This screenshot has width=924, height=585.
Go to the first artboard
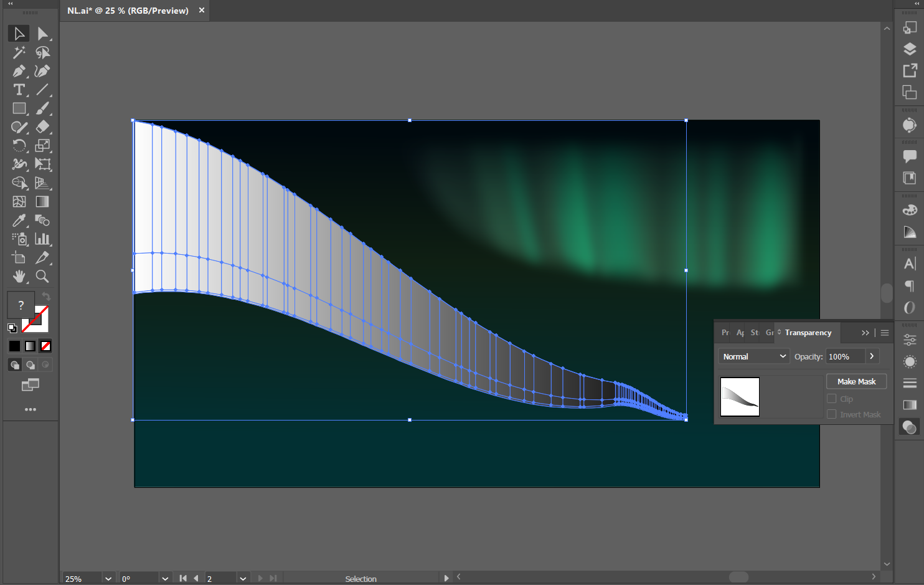click(182, 578)
